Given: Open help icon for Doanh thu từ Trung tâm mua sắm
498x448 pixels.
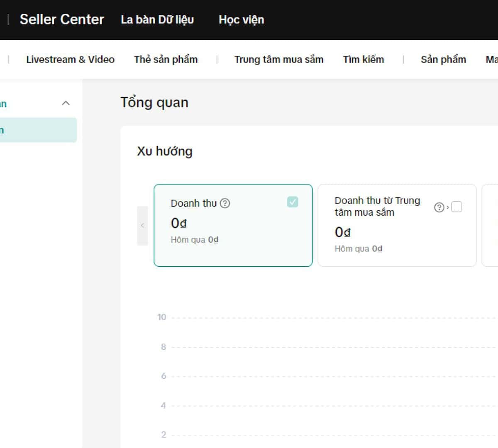Looking at the screenshot, I should [x=439, y=207].
